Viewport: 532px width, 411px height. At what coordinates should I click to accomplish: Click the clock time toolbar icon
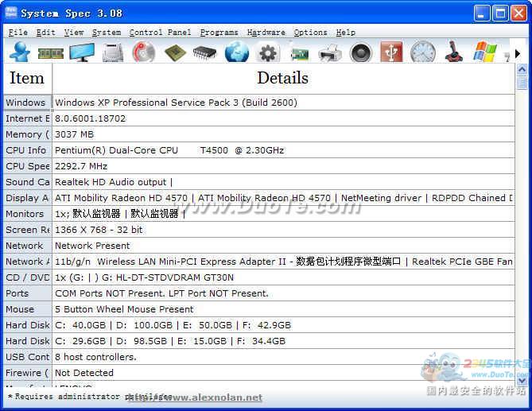point(423,52)
